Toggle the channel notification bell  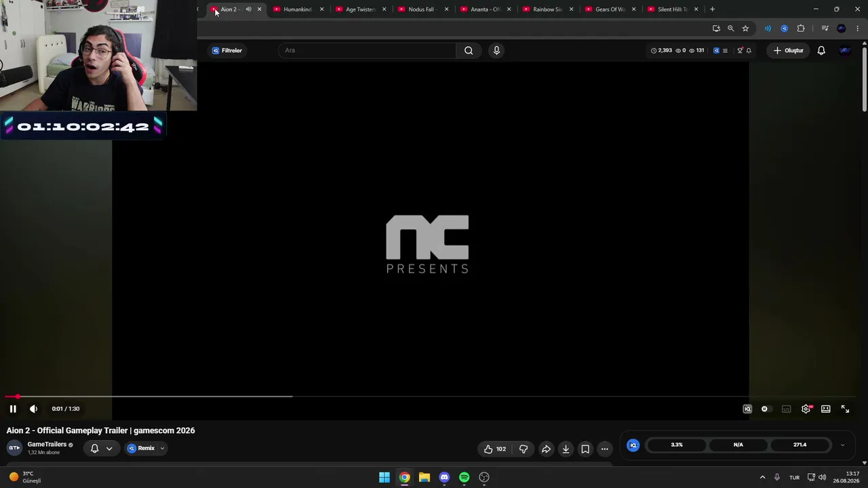point(94,448)
